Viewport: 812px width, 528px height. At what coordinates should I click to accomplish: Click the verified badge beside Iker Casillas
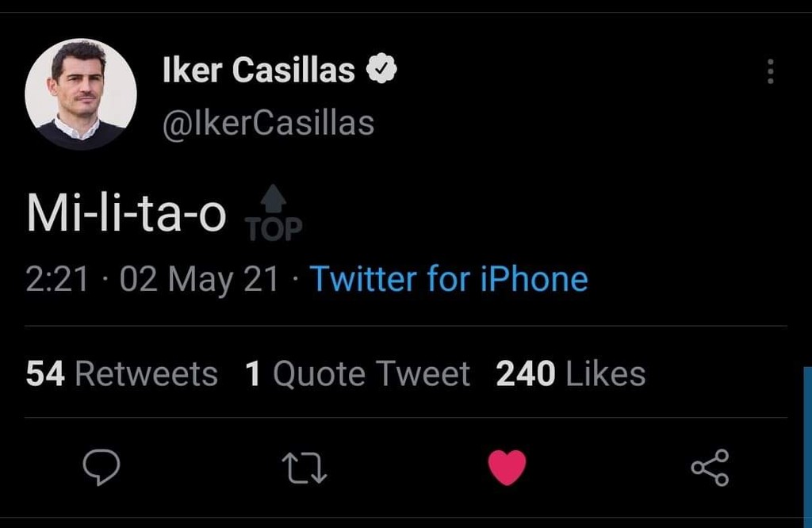click(381, 71)
